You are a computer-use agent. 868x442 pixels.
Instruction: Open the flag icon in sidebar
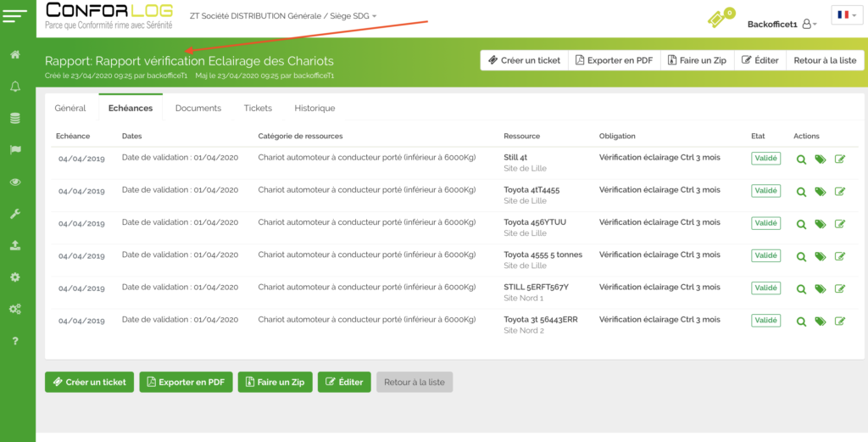click(15, 150)
